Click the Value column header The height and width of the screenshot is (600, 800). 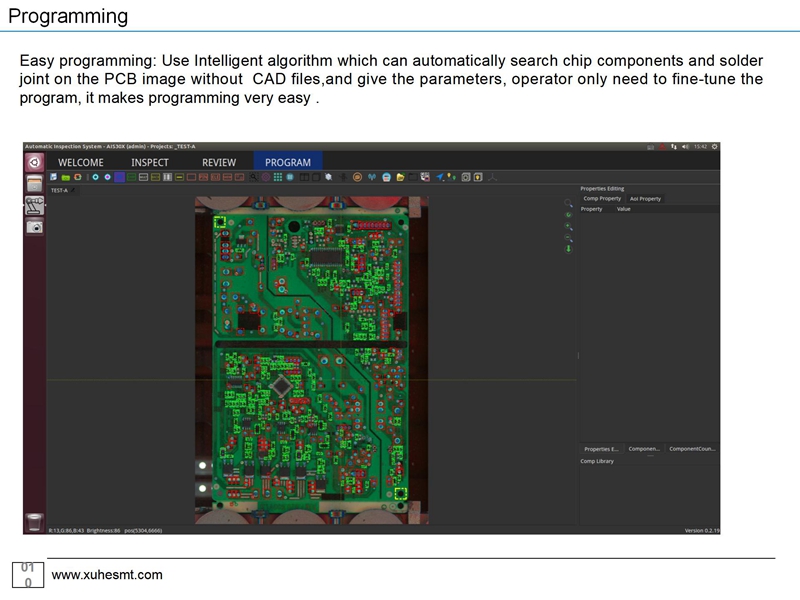[623, 209]
